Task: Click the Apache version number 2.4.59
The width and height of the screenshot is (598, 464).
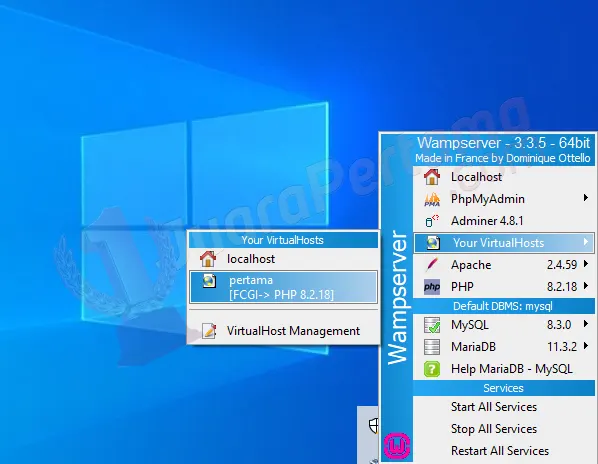Action: (562, 265)
